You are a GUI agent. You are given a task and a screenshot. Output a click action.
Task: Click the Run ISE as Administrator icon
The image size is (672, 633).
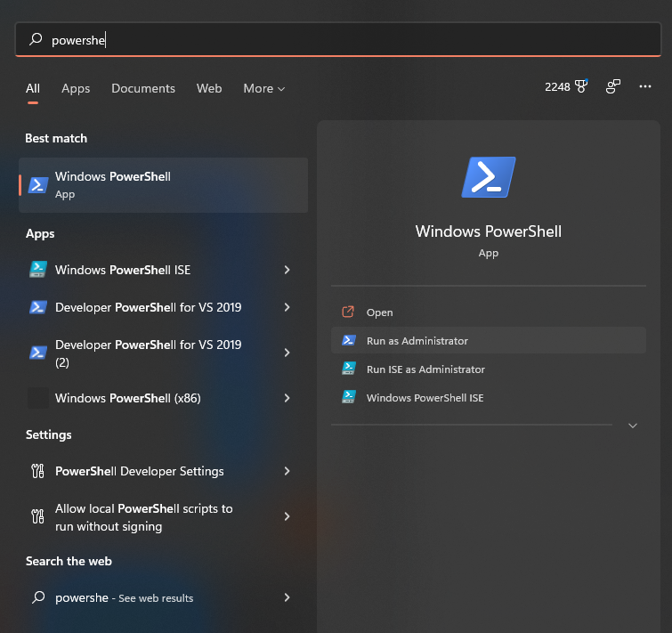click(x=348, y=369)
